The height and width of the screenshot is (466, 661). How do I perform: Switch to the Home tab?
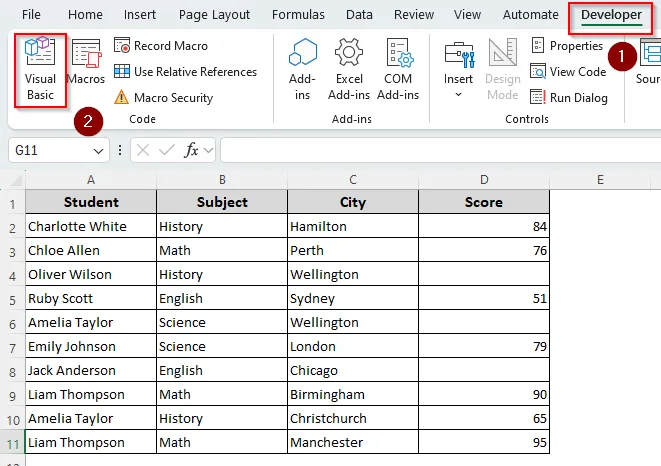[85, 15]
